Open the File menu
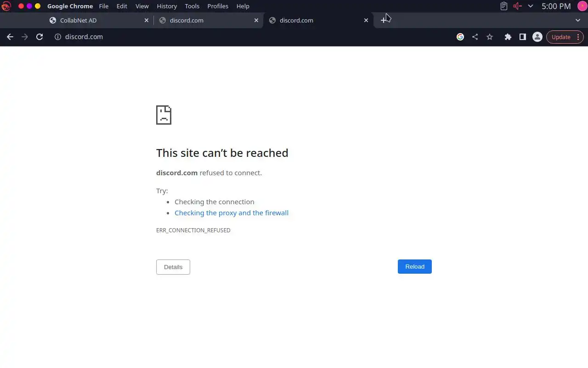588x368 pixels. click(x=104, y=6)
